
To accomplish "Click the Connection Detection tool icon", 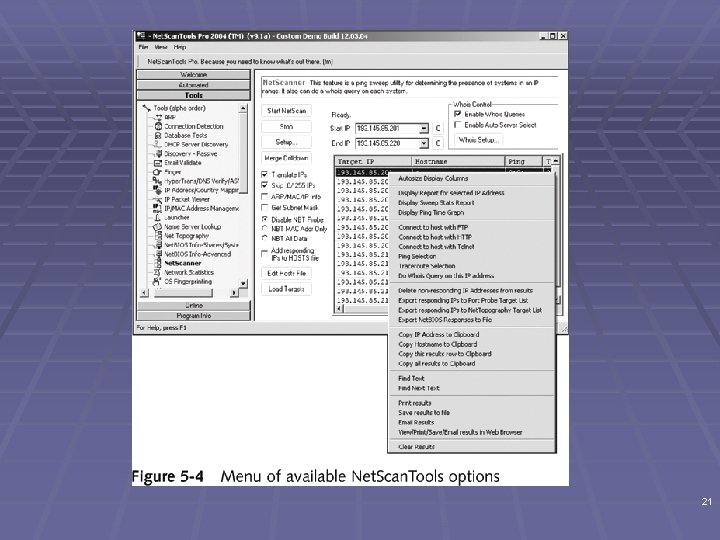I will (158, 126).
